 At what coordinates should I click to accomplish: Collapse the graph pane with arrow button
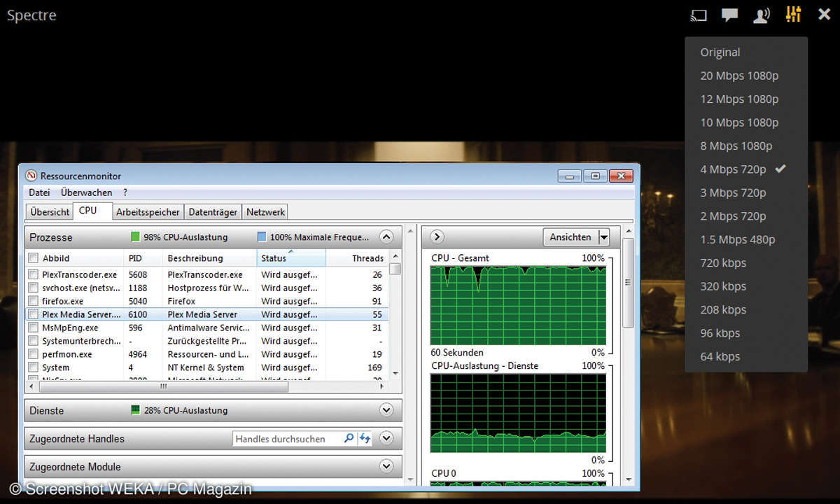click(435, 237)
